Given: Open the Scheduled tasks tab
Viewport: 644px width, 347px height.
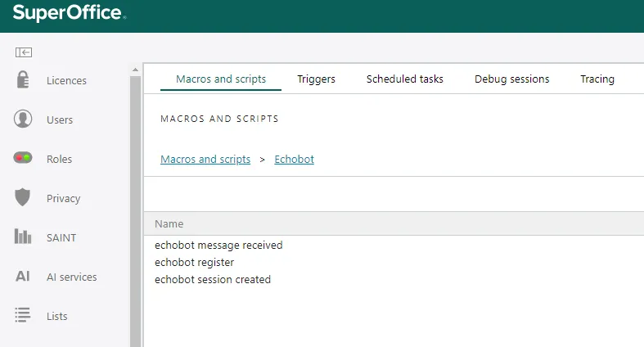Looking at the screenshot, I should [404, 79].
